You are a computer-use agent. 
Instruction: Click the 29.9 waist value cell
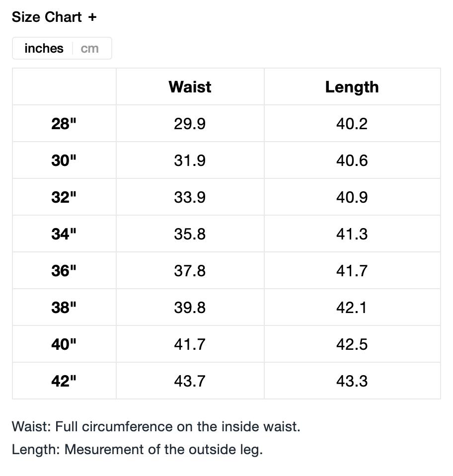[x=190, y=124]
